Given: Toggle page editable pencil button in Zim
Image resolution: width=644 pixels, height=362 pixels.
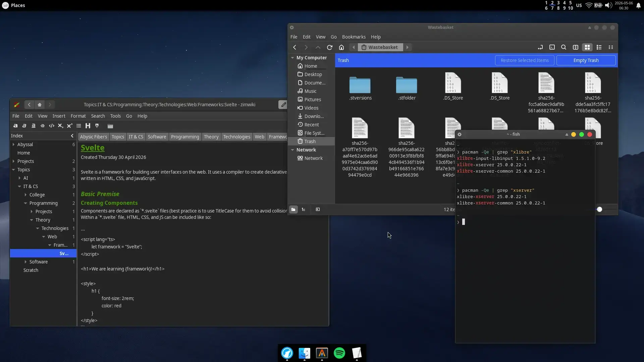Looking at the screenshot, I should [x=283, y=105].
